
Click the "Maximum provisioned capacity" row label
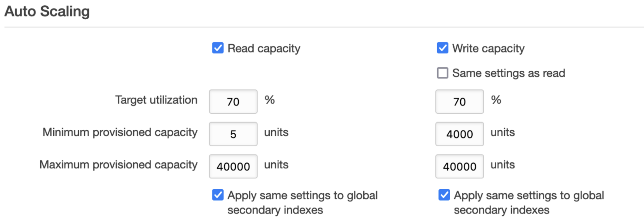pos(118,165)
